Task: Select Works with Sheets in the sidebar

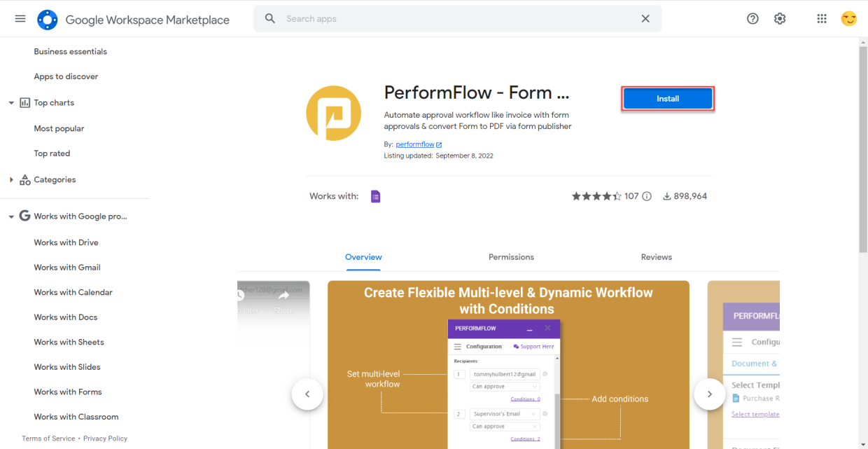Action: 67,342
